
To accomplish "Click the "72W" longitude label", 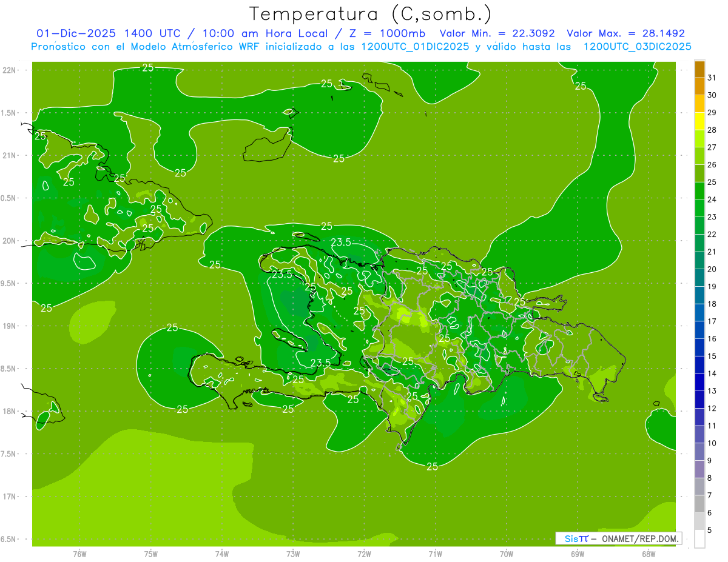I will [364, 554].
